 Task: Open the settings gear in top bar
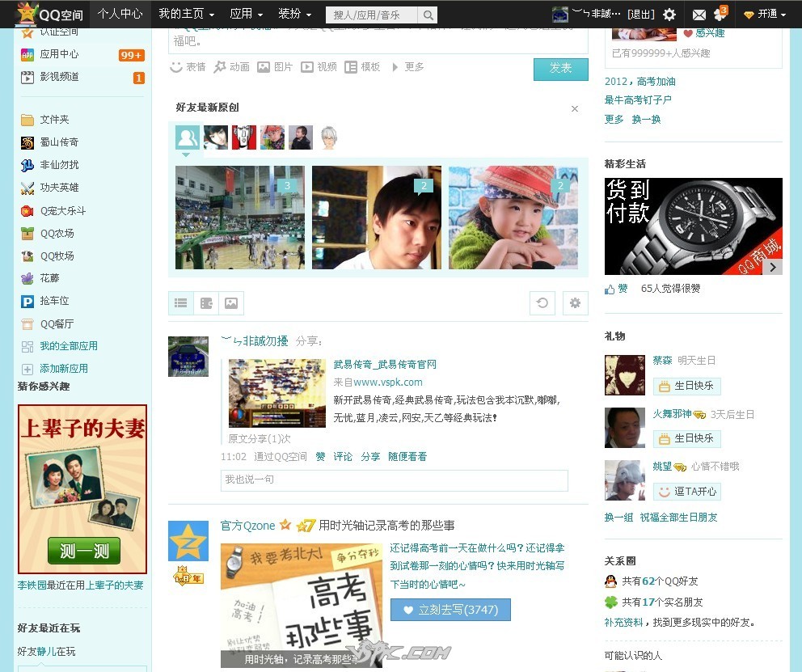click(669, 15)
